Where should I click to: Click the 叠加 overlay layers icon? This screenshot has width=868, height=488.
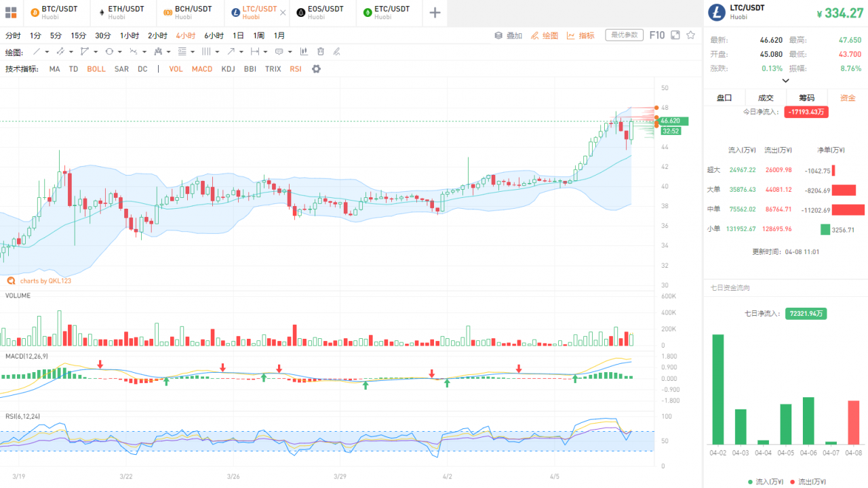(x=498, y=35)
